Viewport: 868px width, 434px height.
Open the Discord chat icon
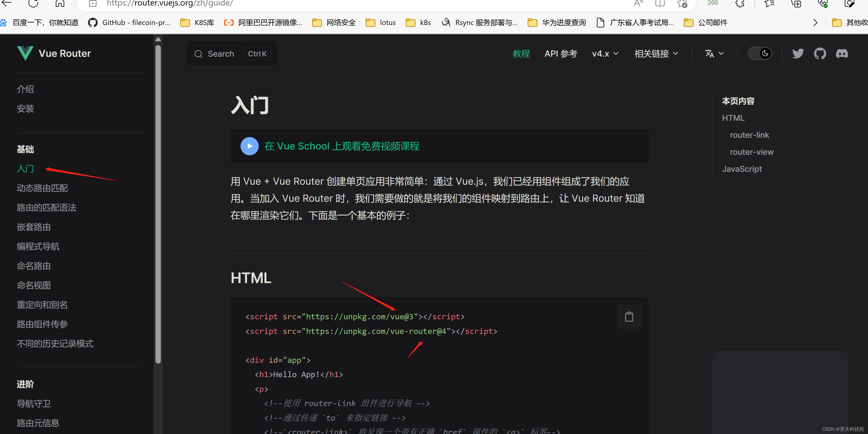click(x=842, y=53)
